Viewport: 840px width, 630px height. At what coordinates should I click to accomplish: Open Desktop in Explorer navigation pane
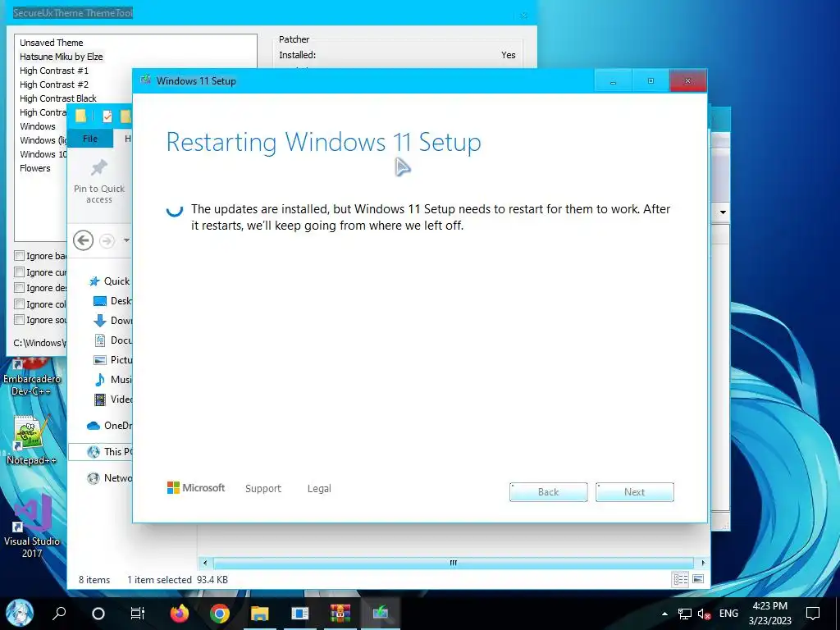pos(112,301)
